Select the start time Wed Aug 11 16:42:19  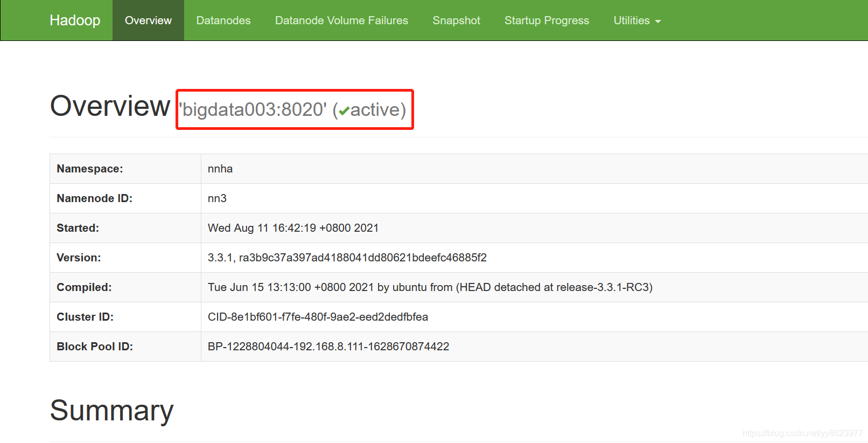click(x=293, y=228)
